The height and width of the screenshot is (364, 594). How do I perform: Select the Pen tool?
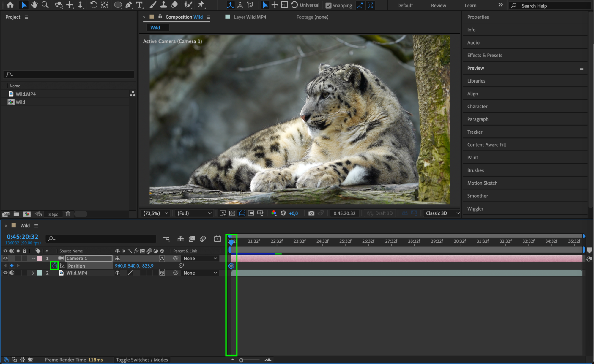pos(128,5)
